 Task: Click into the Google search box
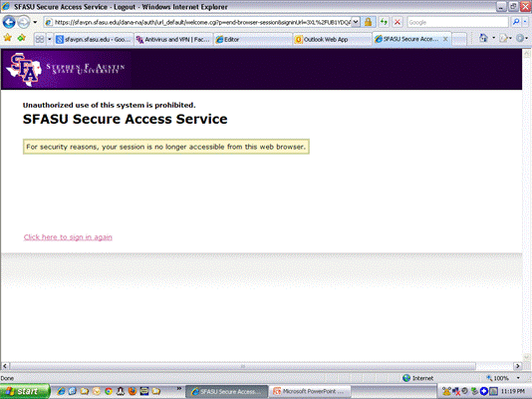(457, 22)
